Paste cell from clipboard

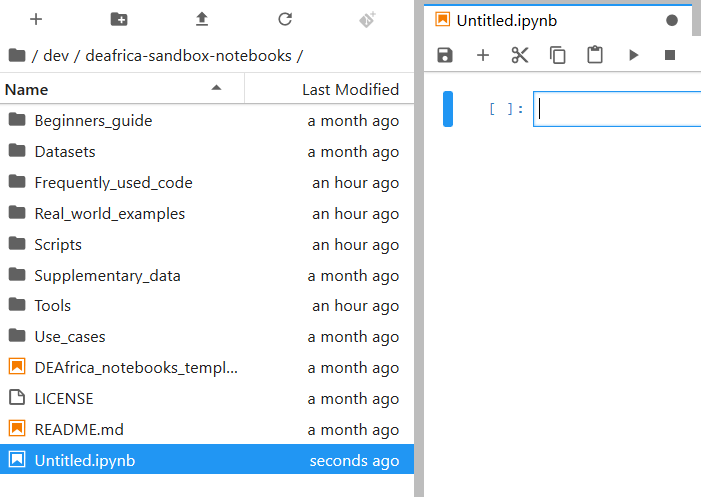(595, 55)
